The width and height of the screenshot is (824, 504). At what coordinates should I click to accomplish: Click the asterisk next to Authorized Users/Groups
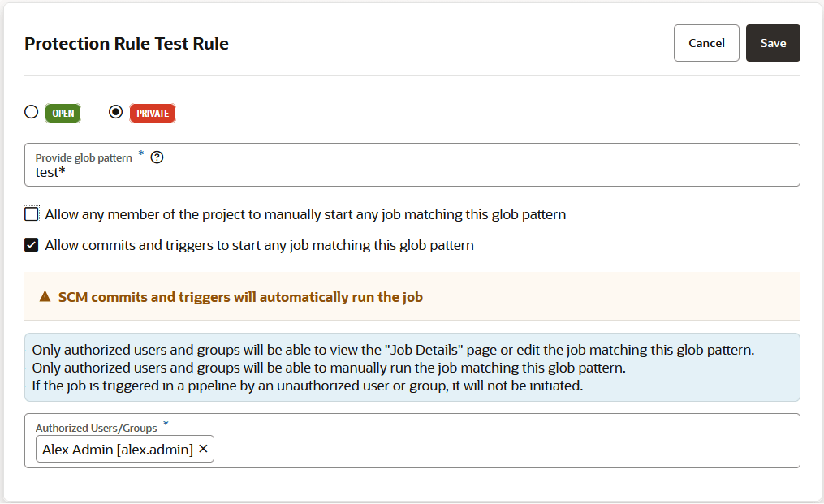click(x=166, y=424)
